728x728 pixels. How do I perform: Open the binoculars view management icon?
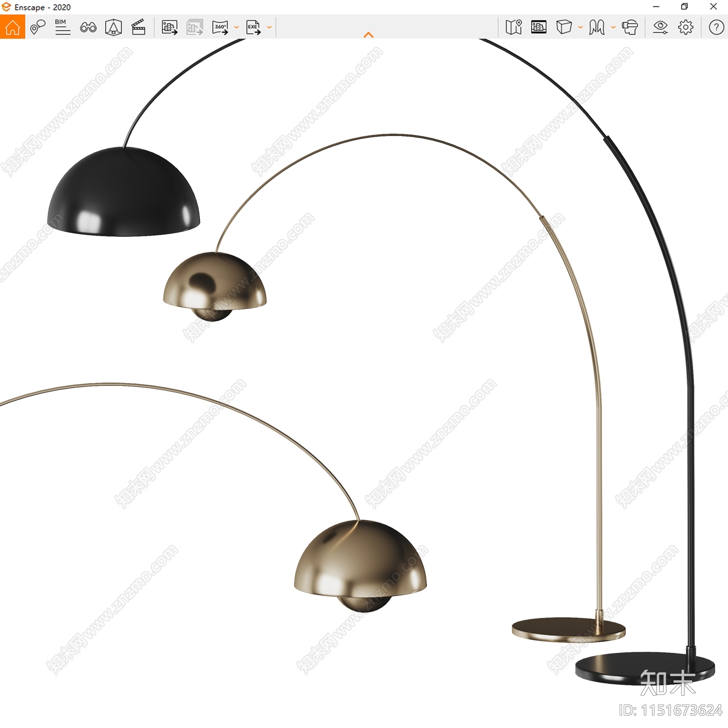click(88, 27)
